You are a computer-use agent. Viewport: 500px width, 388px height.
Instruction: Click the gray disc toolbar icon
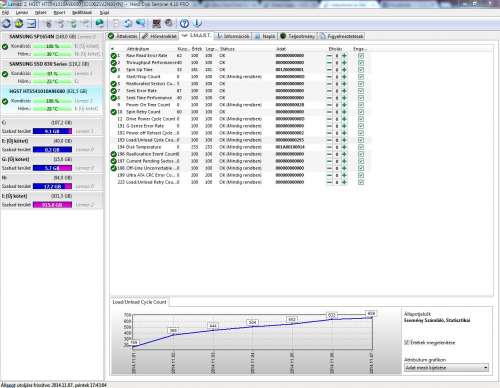(x=169, y=23)
